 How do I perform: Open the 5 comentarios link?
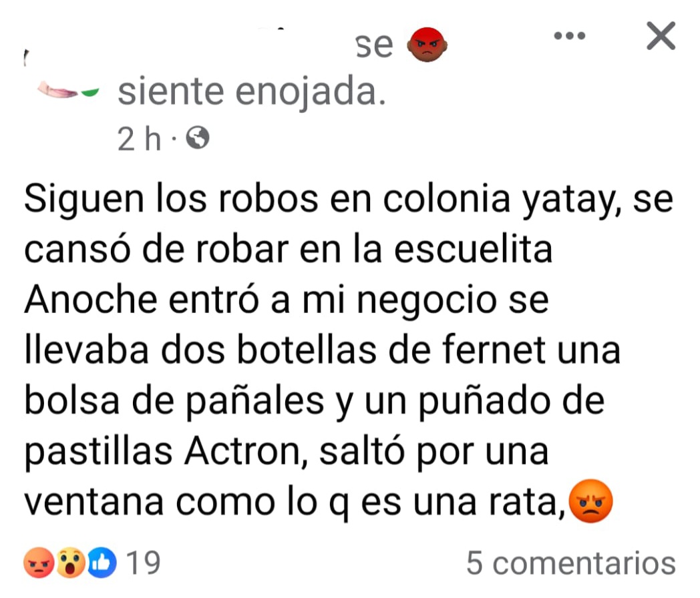tap(571, 563)
